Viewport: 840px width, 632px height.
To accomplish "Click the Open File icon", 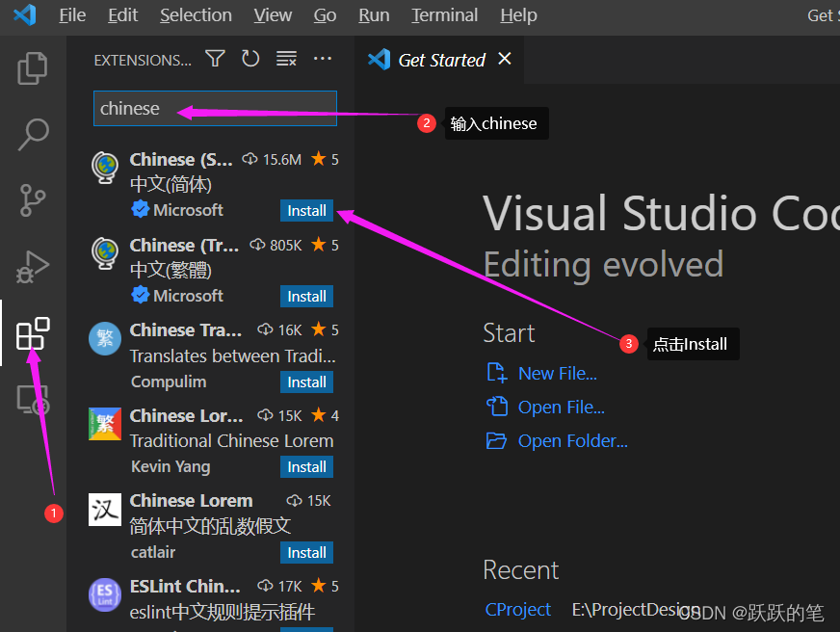I will pos(497,407).
